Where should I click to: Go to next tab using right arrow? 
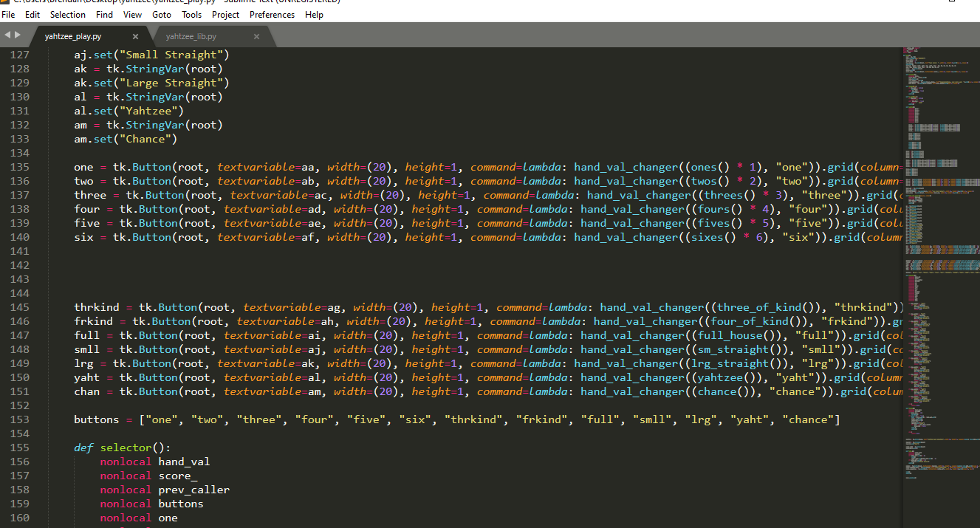[18, 35]
